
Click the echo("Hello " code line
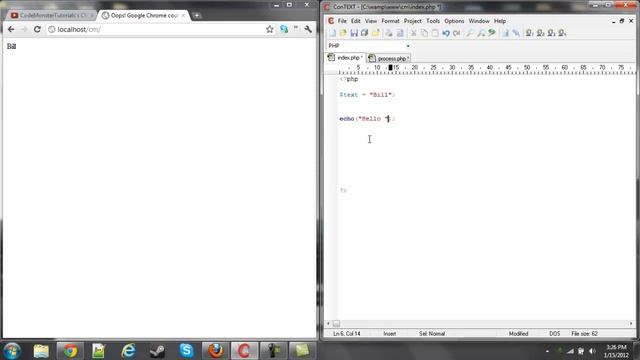tap(367, 119)
